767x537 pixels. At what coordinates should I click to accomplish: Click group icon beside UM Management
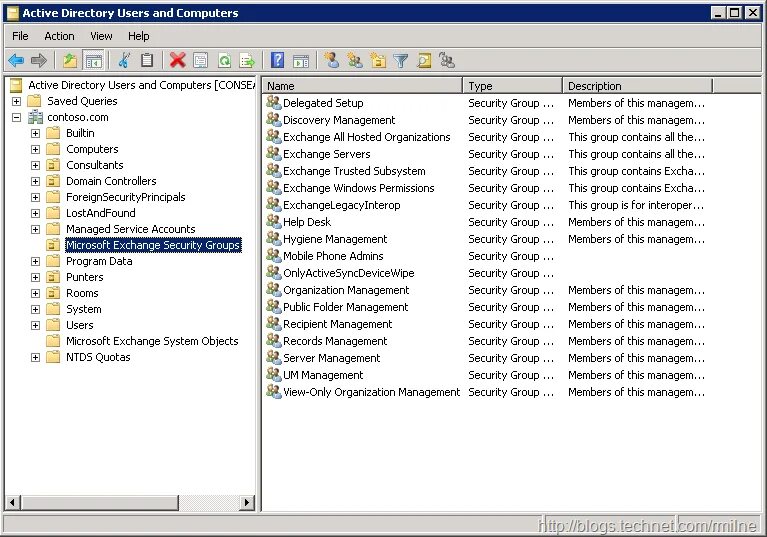[x=273, y=375]
